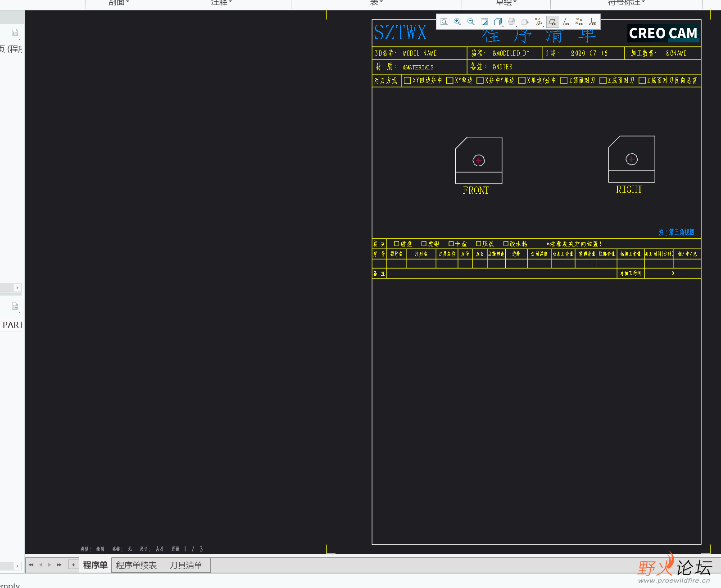This screenshot has width=721, height=588.
Task: Select the 序号 table header cell
Action: click(379, 254)
